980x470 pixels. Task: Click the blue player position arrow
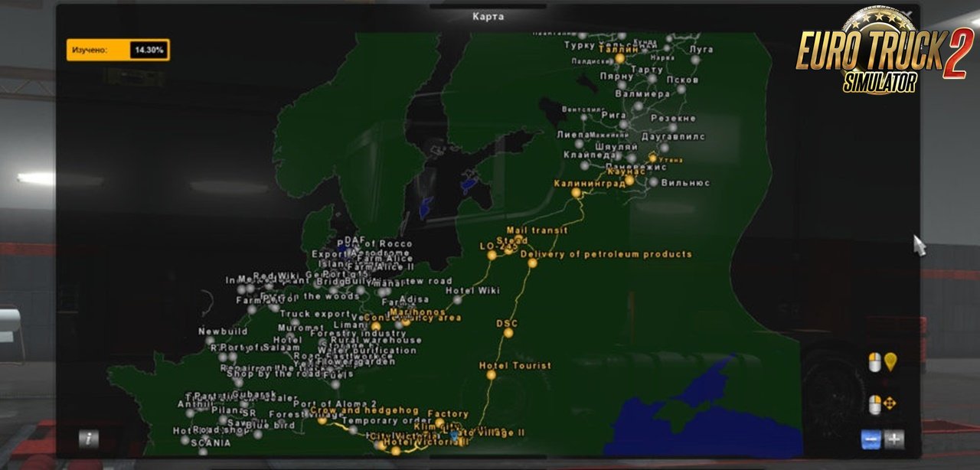[453, 435]
